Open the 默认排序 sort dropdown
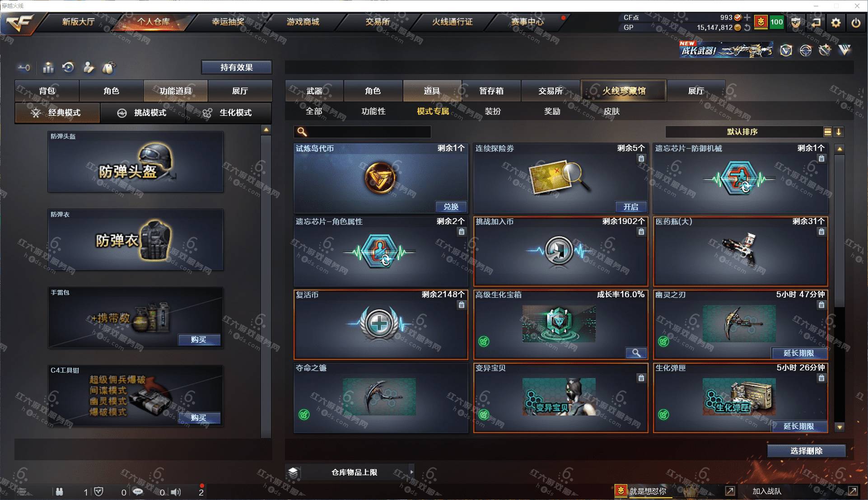The width and height of the screenshot is (868, 500). (743, 132)
